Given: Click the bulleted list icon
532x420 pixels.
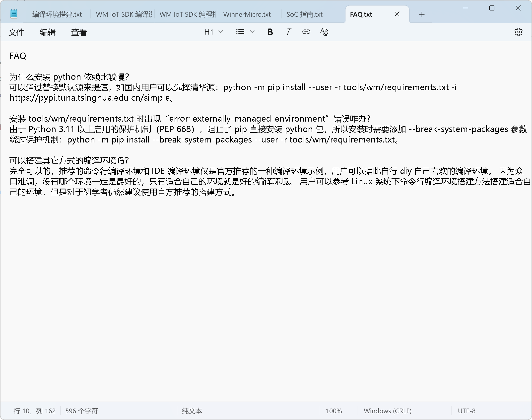Looking at the screenshot, I should click(x=240, y=32).
